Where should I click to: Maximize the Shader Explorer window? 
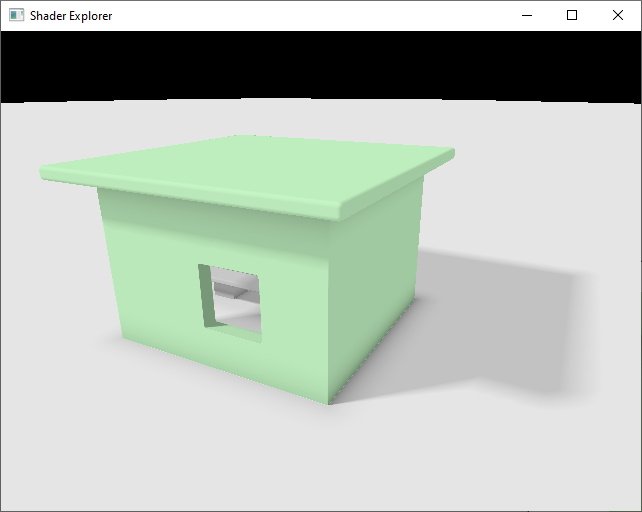(x=572, y=15)
